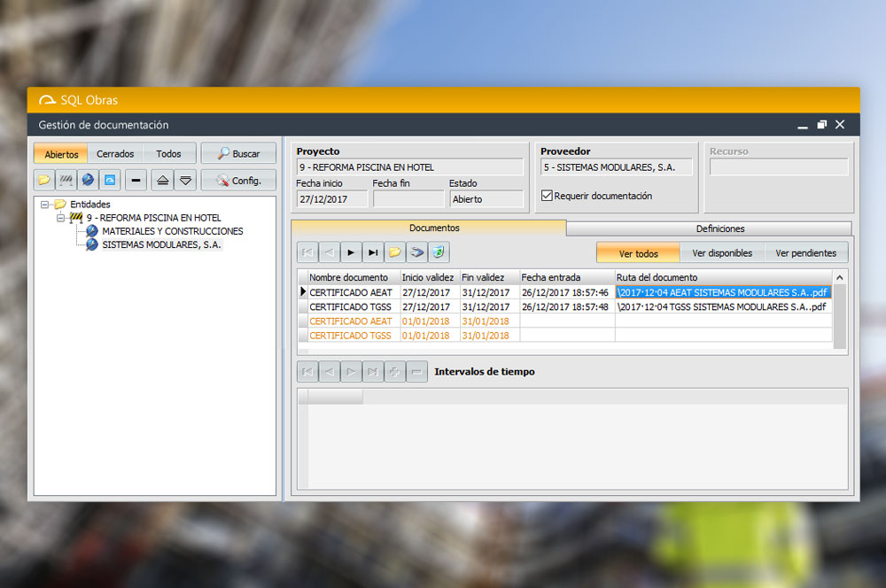Open the Config. settings button
Image resolution: width=886 pixels, height=588 pixels.
(x=238, y=181)
